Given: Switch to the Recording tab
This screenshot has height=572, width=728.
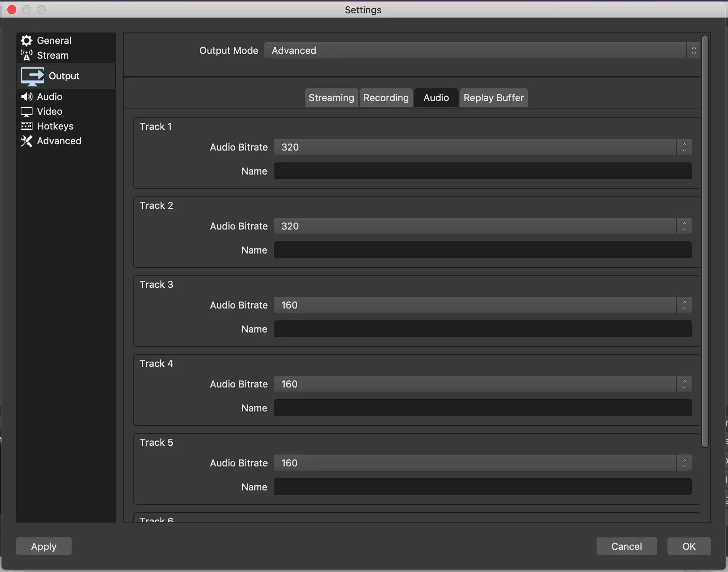Looking at the screenshot, I should (386, 98).
